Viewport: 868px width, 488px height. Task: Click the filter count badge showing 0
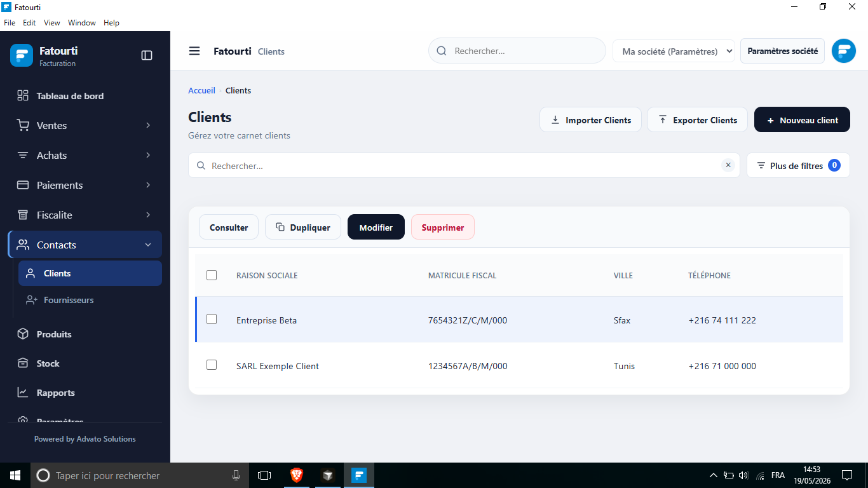[834, 165]
